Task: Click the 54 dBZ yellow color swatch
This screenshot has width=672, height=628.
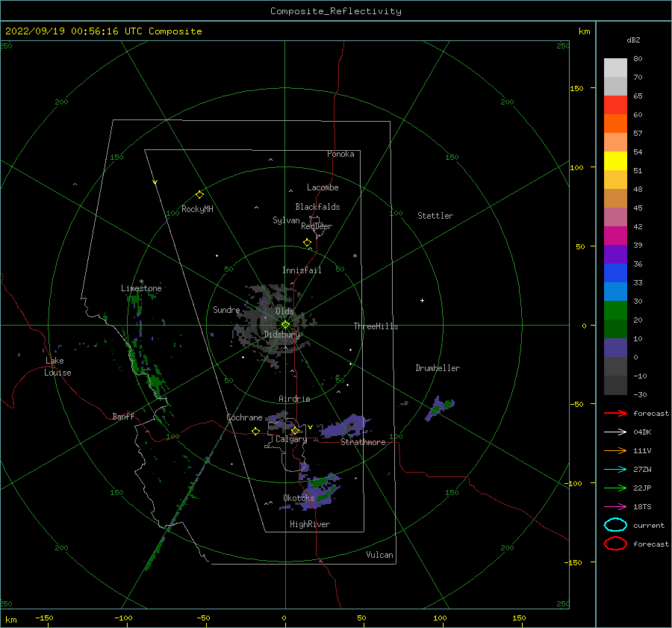Action: coord(615,161)
